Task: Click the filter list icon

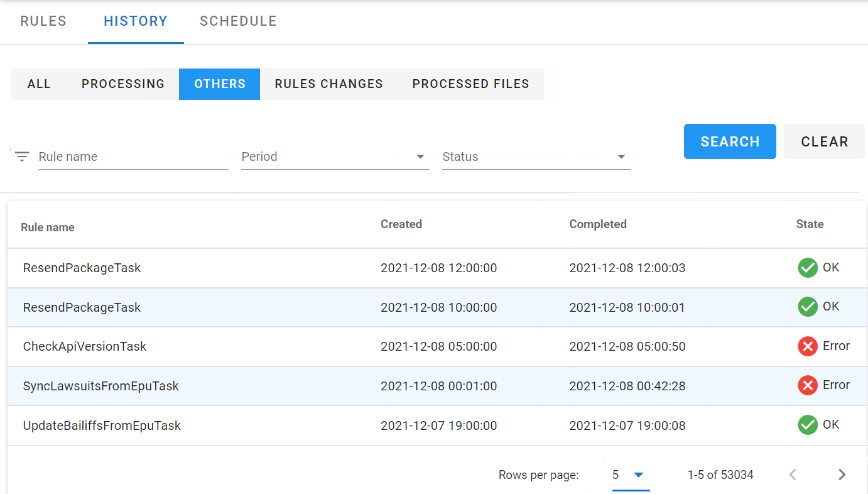Action: tap(22, 156)
